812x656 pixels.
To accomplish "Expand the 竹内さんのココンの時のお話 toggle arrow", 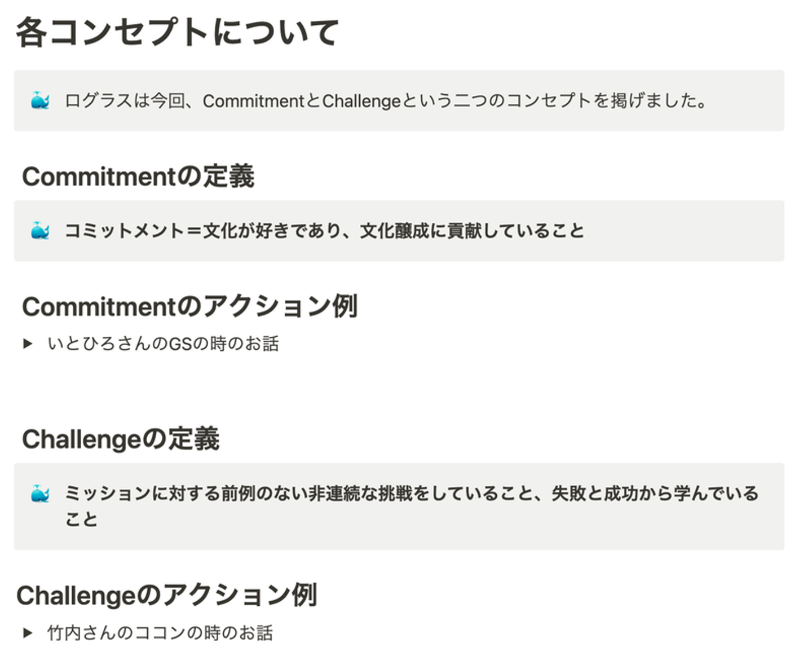I will (x=27, y=633).
